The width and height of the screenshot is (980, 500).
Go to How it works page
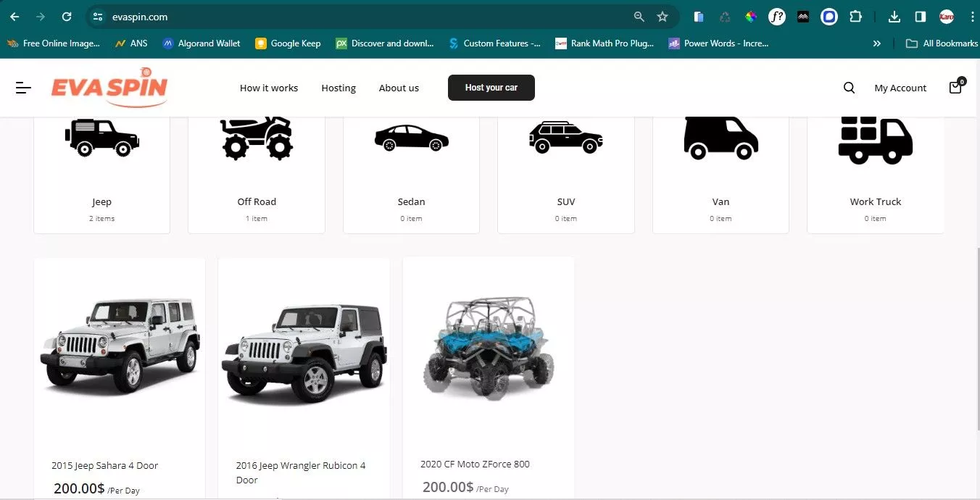269,88
